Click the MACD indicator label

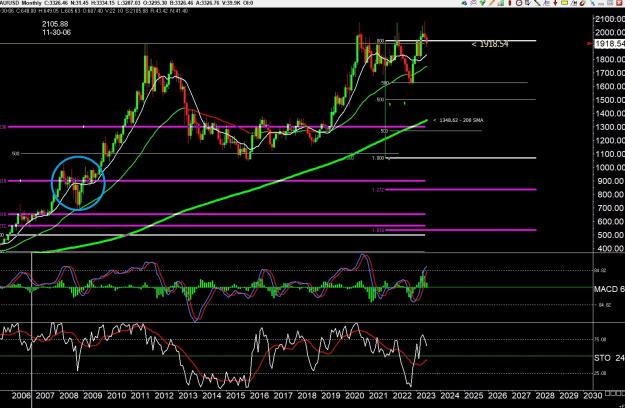pyautogui.click(x=609, y=289)
